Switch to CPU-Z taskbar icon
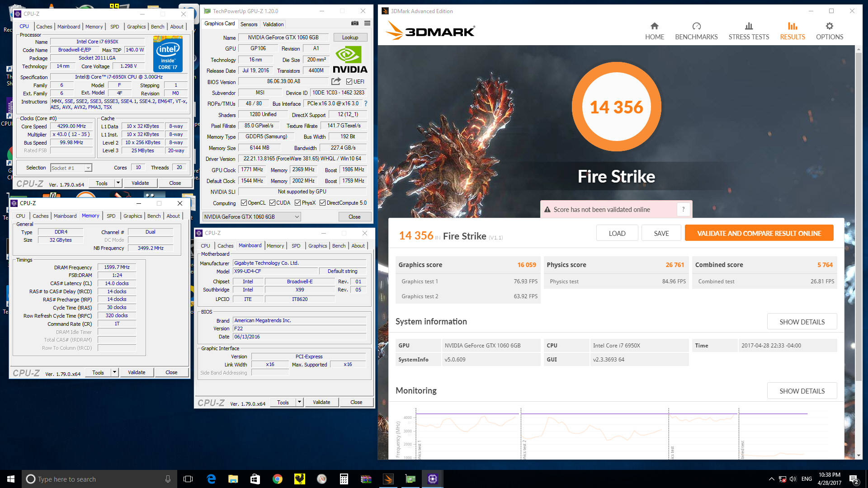868x488 pixels. pyautogui.click(x=433, y=479)
